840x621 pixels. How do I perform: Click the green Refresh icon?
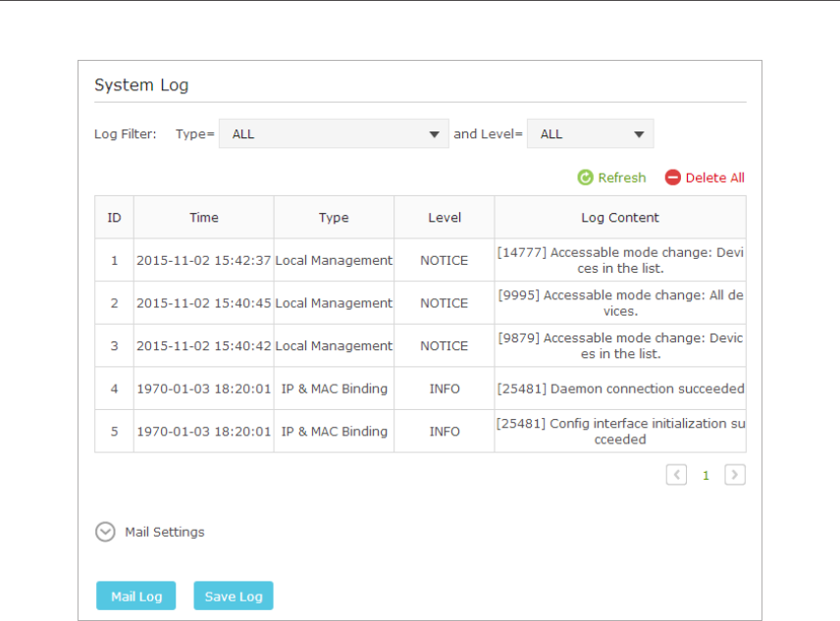586,178
